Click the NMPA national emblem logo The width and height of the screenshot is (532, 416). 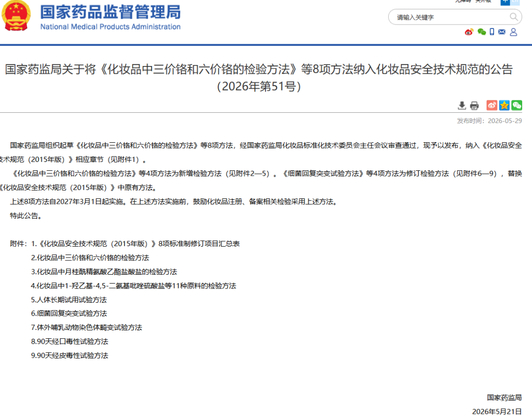pos(16,16)
